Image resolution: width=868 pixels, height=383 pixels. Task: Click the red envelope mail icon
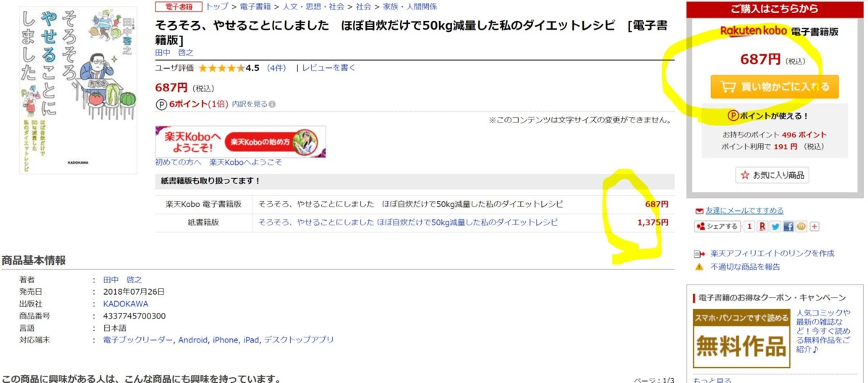click(x=699, y=211)
